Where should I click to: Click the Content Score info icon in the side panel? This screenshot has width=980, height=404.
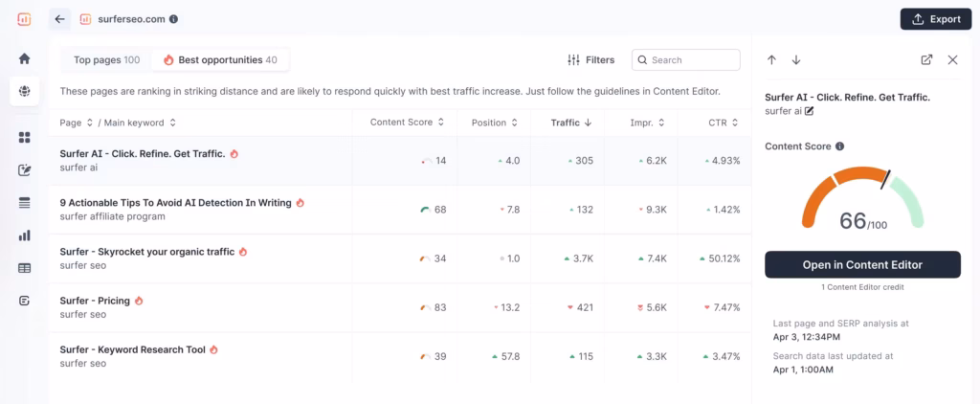pos(839,146)
